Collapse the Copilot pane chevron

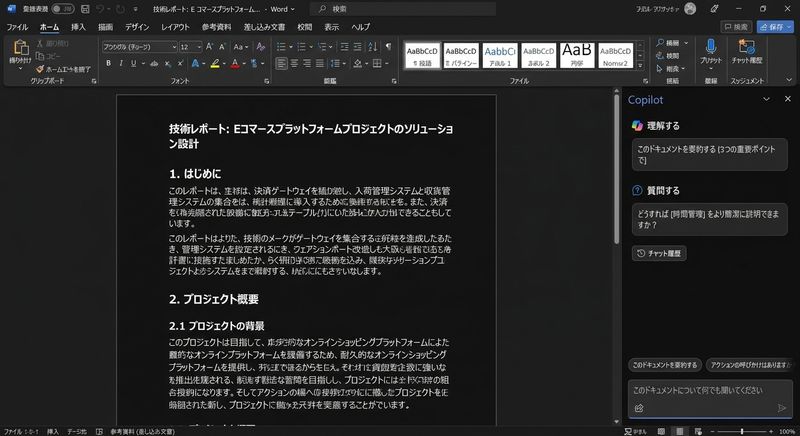pyautogui.click(x=766, y=99)
